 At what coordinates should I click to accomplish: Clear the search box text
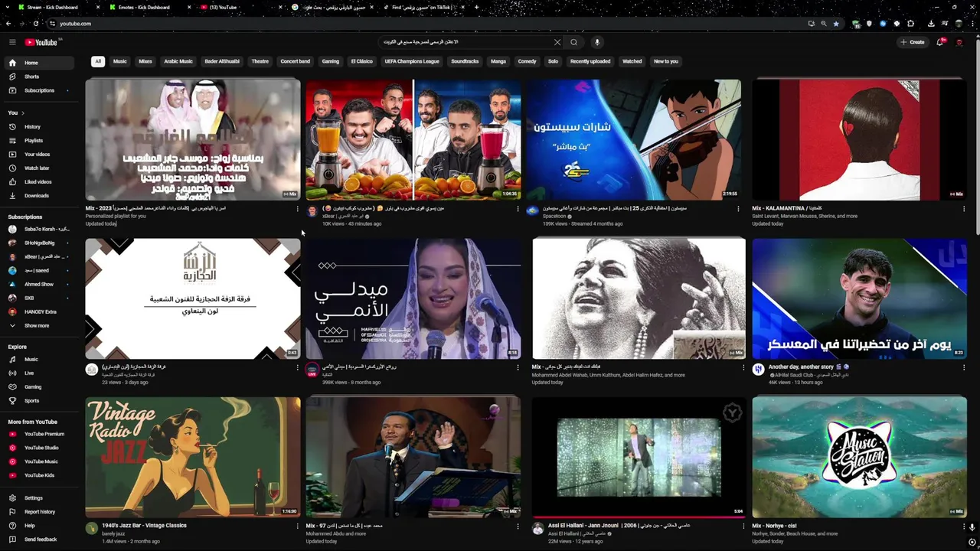(557, 42)
